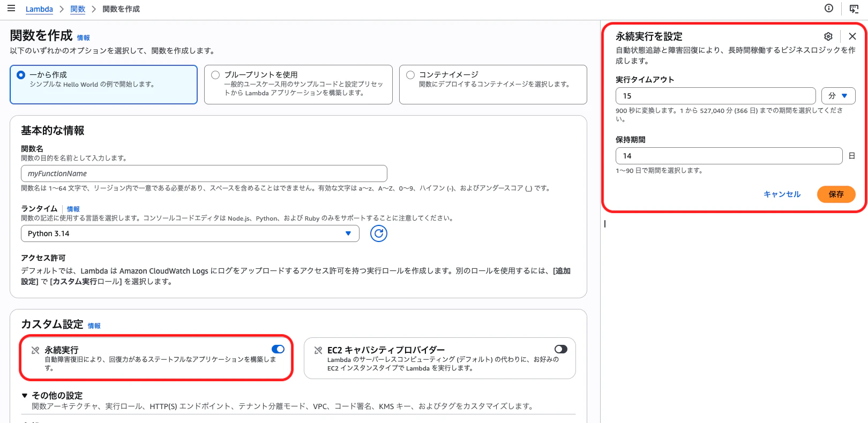Go to 関数 breadcrumb link

tap(78, 9)
